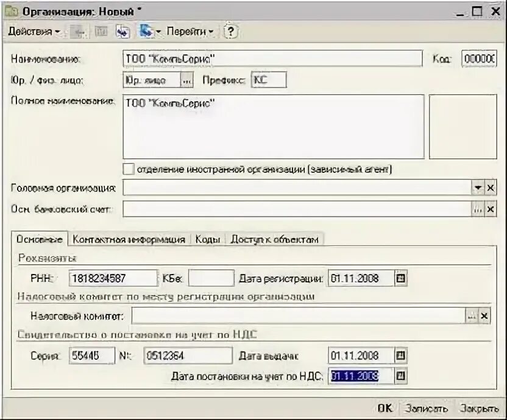
Task: Open Юр. / физ. лицо selection button
Action: [186, 80]
